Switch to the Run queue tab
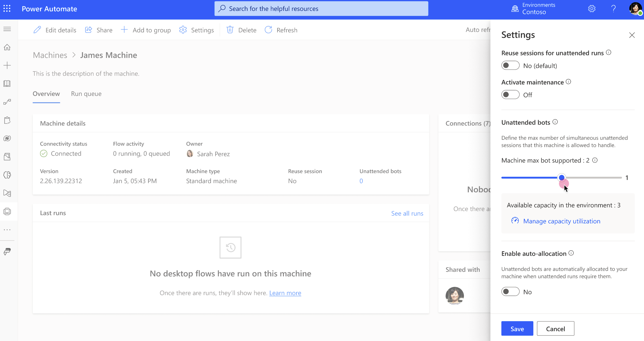The height and width of the screenshot is (341, 644). tap(86, 93)
